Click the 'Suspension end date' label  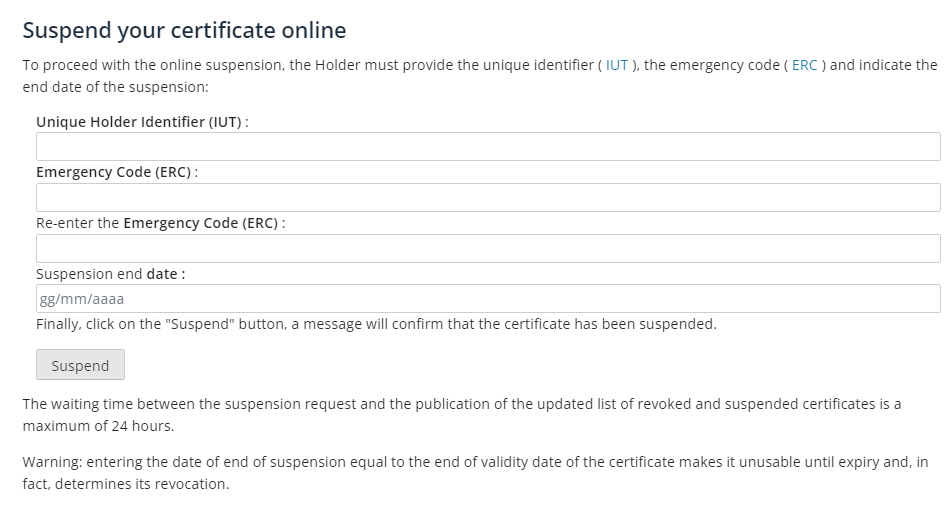pos(110,274)
